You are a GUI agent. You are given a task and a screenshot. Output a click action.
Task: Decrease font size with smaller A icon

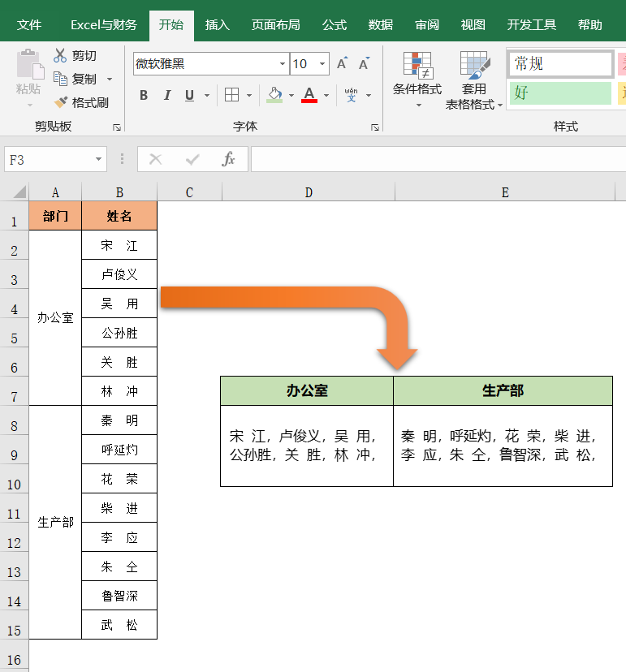pyautogui.click(x=364, y=64)
